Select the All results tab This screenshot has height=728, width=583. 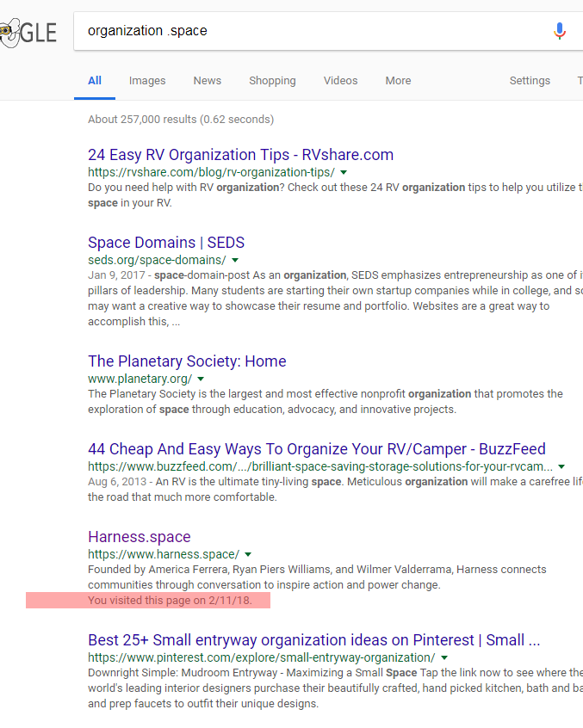[95, 81]
